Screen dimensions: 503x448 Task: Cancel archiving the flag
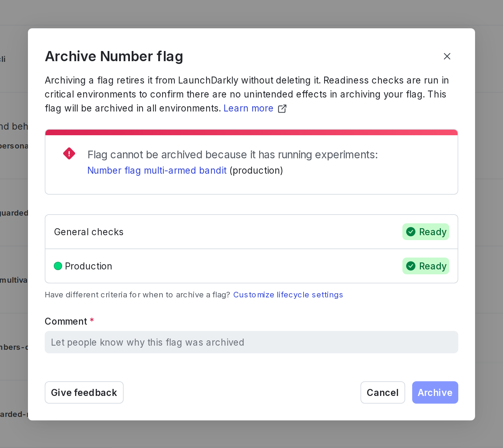(x=383, y=392)
